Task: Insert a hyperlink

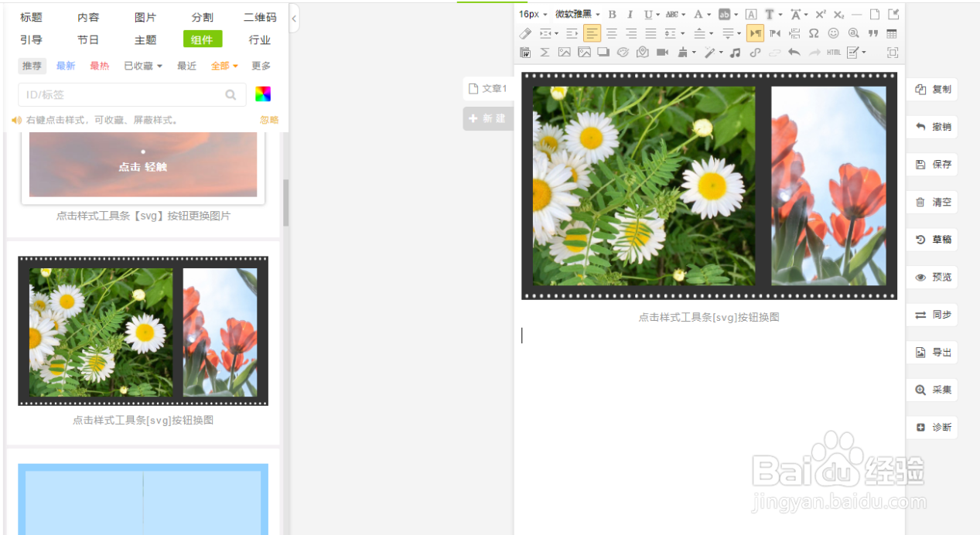Action: (755, 53)
